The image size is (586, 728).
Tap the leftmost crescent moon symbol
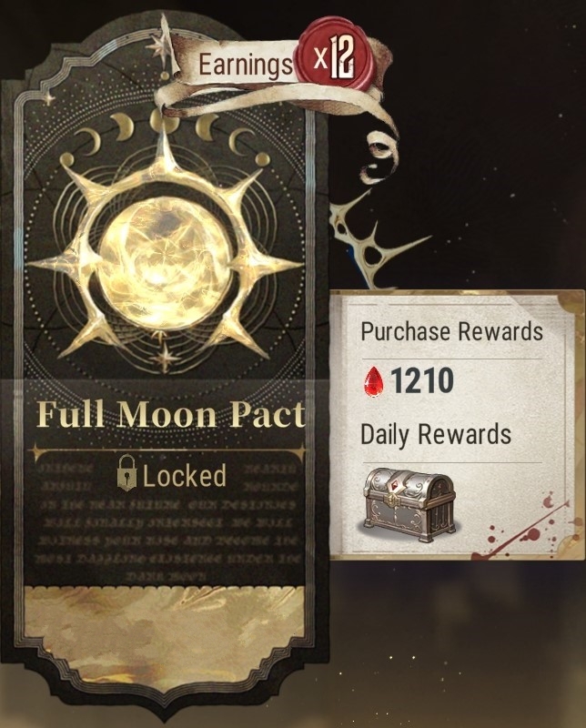(x=89, y=140)
